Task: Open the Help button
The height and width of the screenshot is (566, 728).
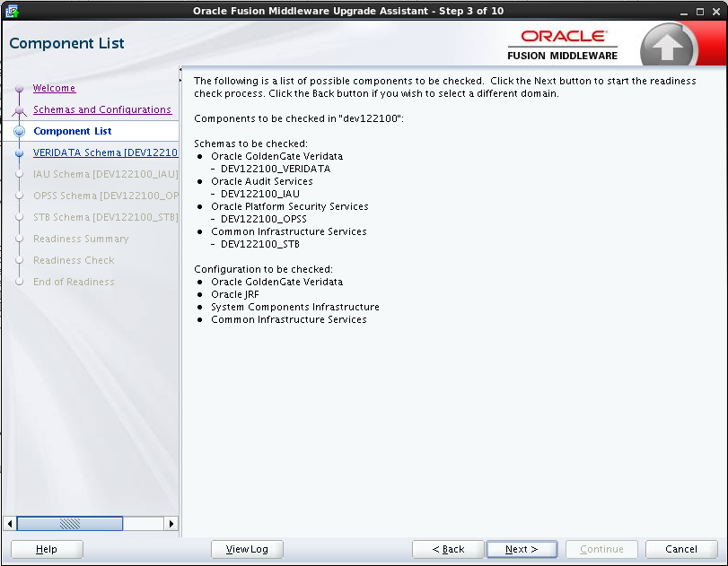Action: [47, 549]
